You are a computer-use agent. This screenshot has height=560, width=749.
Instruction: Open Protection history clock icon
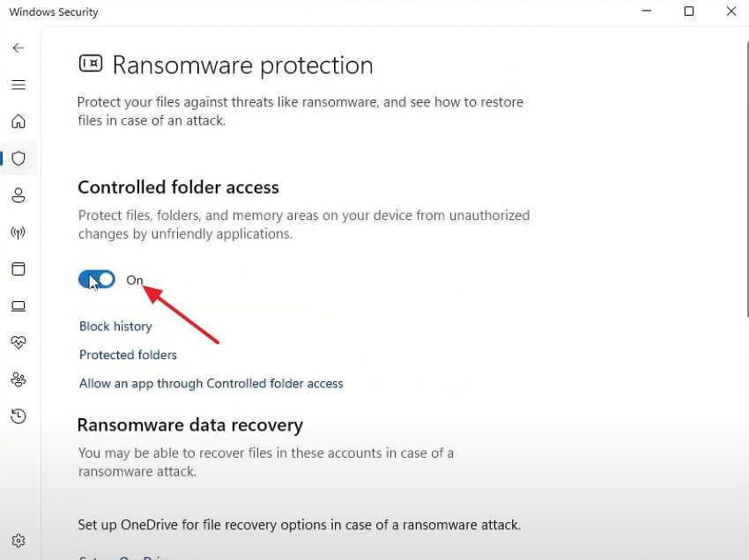pos(19,416)
